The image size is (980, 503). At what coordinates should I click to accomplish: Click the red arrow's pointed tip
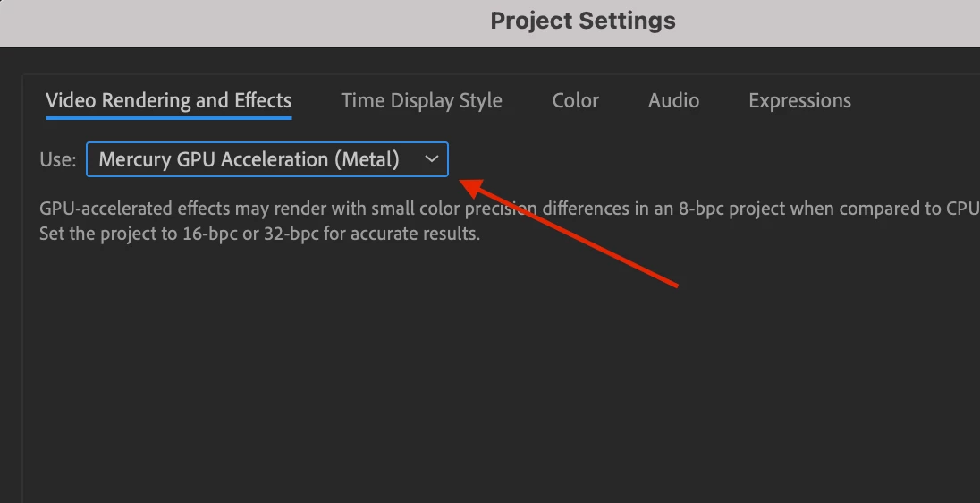(463, 182)
